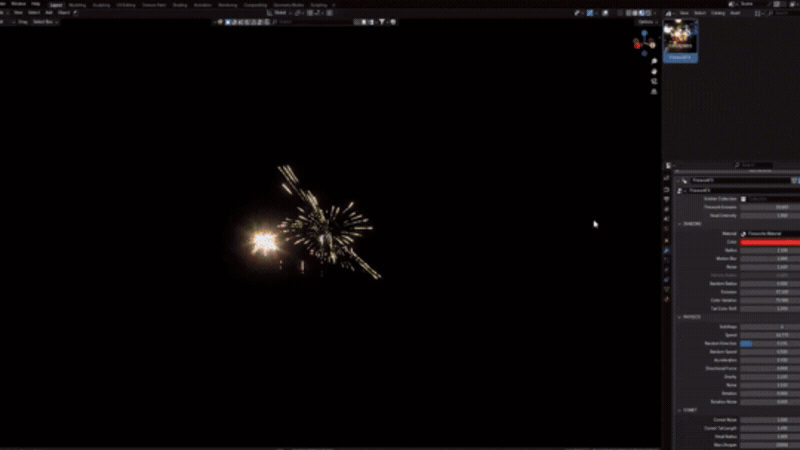The image size is (800, 450).
Task: Open the viewport Options dropdown
Action: 647,22
